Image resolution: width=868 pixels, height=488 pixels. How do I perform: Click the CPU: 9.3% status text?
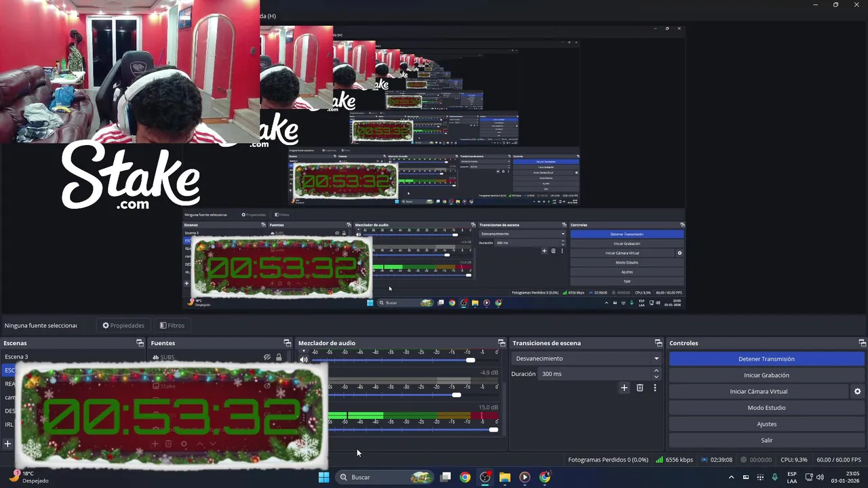pyautogui.click(x=793, y=460)
